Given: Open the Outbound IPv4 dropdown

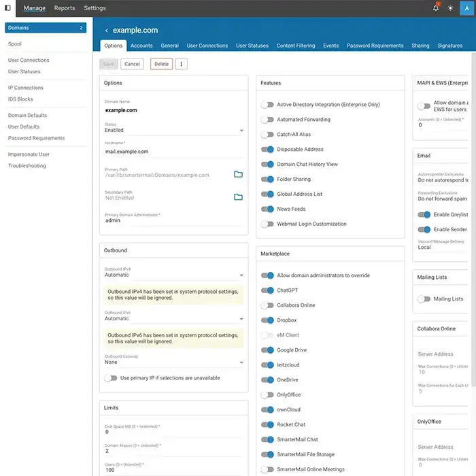Looking at the screenshot, I should 173,275.
